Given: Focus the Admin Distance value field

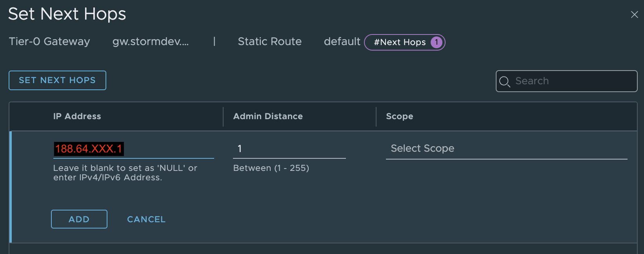Looking at the screenshot, I should tap(289, 149).
